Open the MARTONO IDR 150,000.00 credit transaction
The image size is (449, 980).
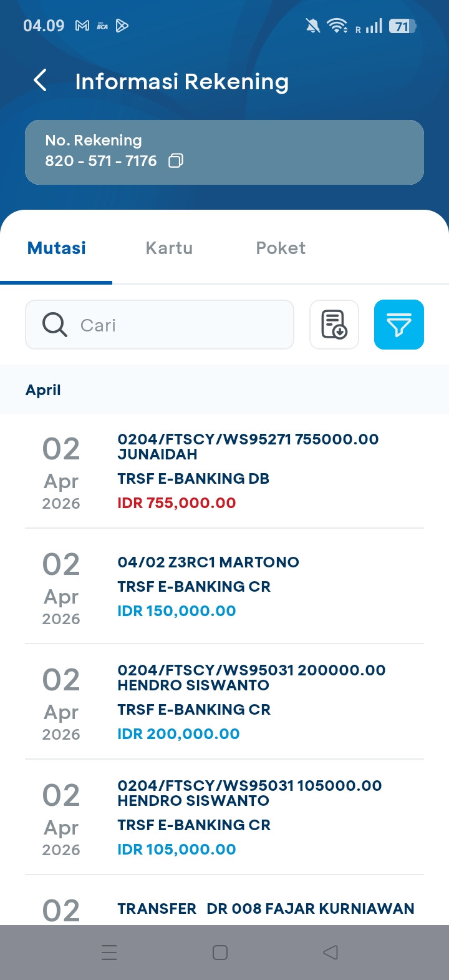[x=224, y=586]
